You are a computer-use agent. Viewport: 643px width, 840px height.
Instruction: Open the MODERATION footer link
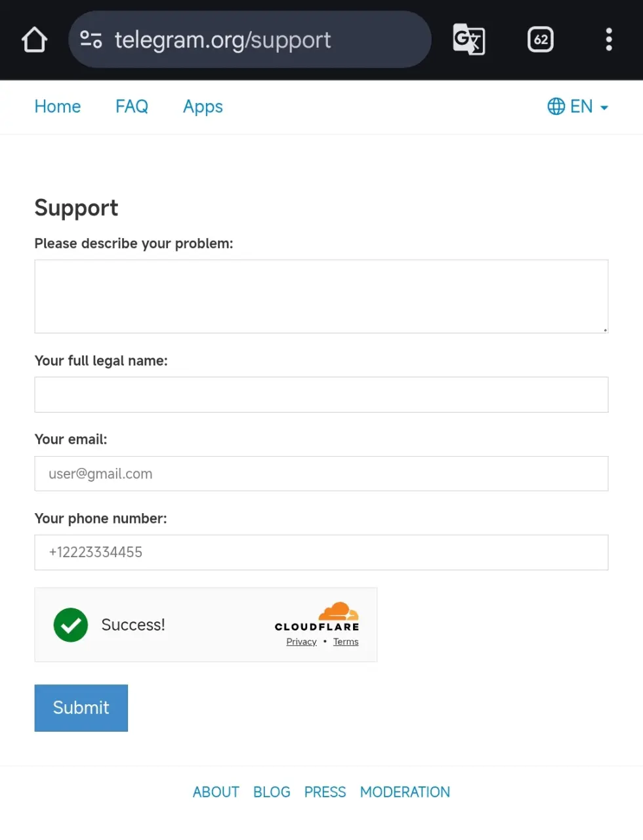[405, 792]
